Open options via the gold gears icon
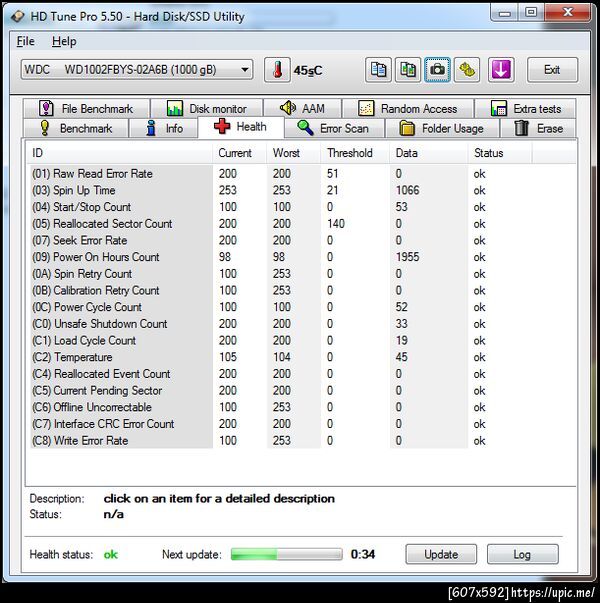Screen dimensions: 600x603 point(467,70)
